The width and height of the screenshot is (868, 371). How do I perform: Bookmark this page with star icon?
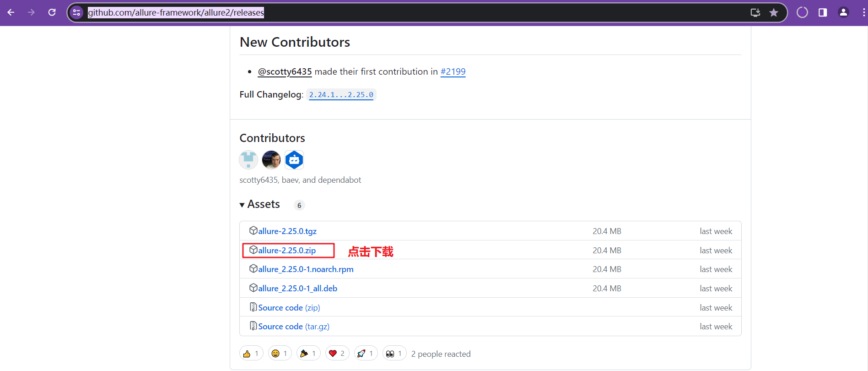774,12
